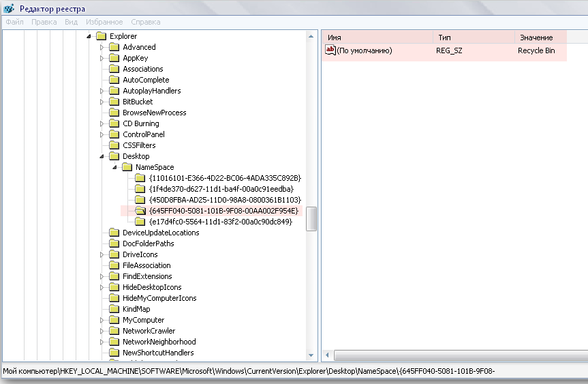Click the Recycle Bin value data
588x384 pixels.
536,50
